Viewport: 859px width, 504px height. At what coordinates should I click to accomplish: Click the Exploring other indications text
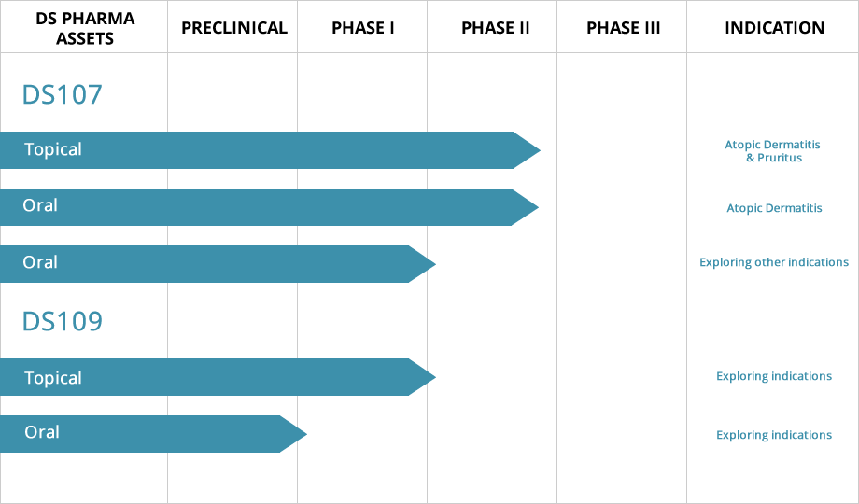click(774, 262)
